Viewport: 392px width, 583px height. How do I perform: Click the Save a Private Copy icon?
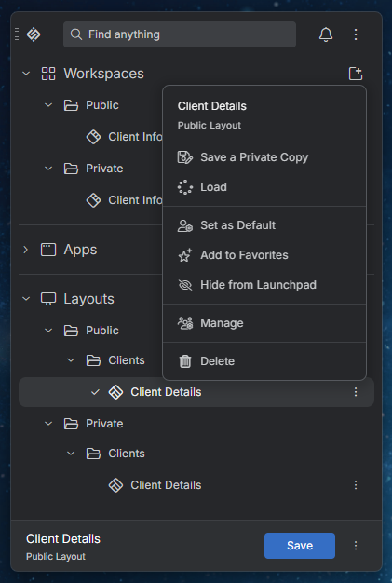[185, 157]
